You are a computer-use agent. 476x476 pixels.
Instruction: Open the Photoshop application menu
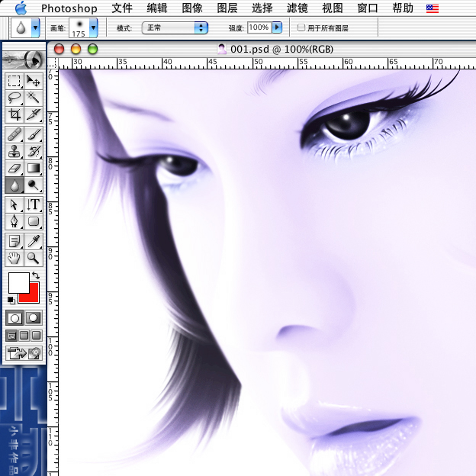tap(69, 8)
